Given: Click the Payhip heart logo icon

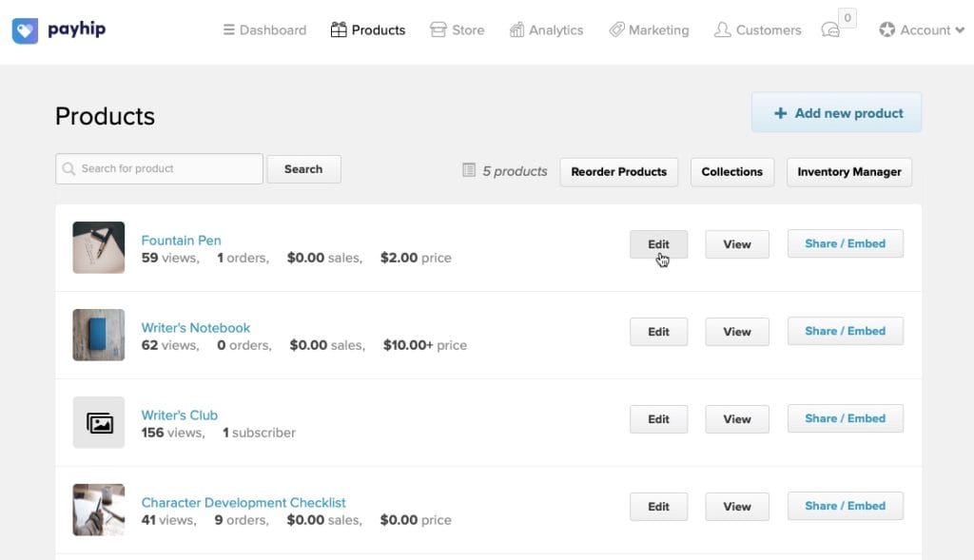Looking at the screenshot, I should [x=26, y=30].
